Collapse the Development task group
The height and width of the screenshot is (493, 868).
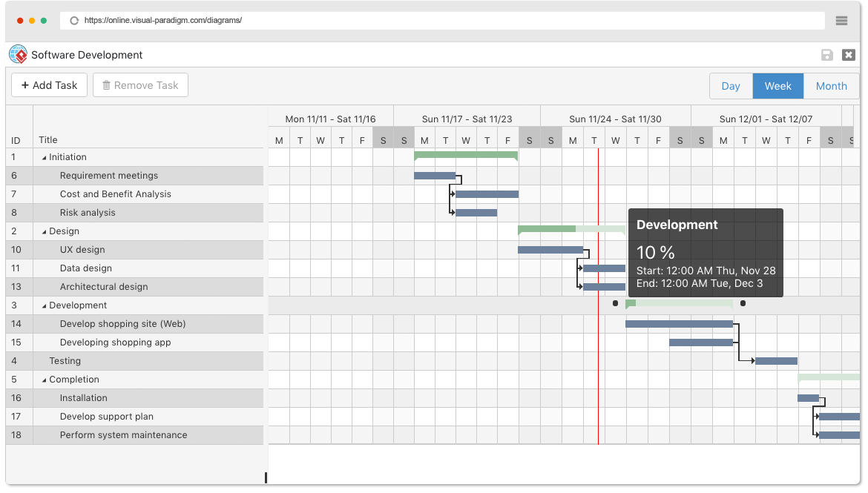point(45,306)
